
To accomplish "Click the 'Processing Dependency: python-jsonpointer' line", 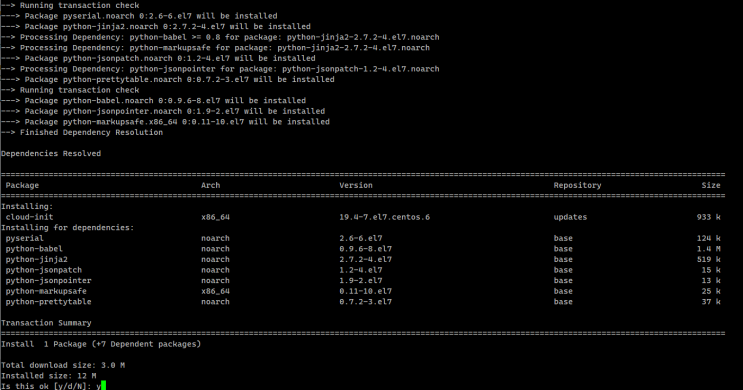I will 220,69.
